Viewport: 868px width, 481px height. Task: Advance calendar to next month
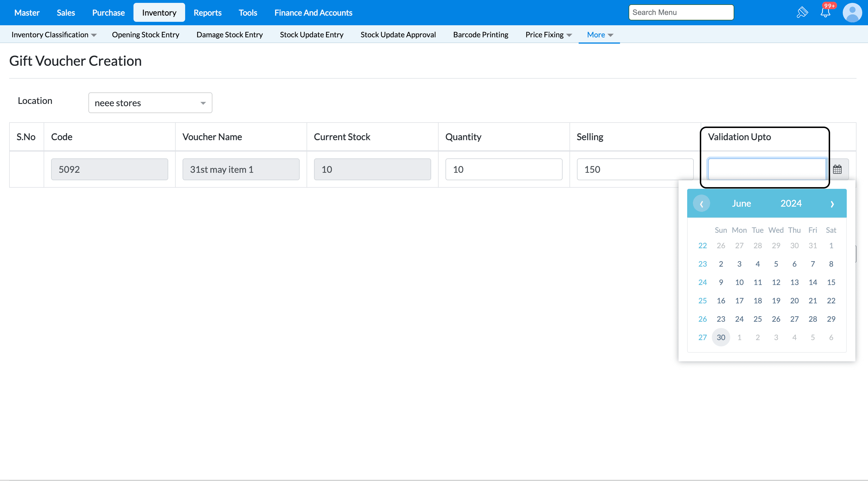(832, 203)
